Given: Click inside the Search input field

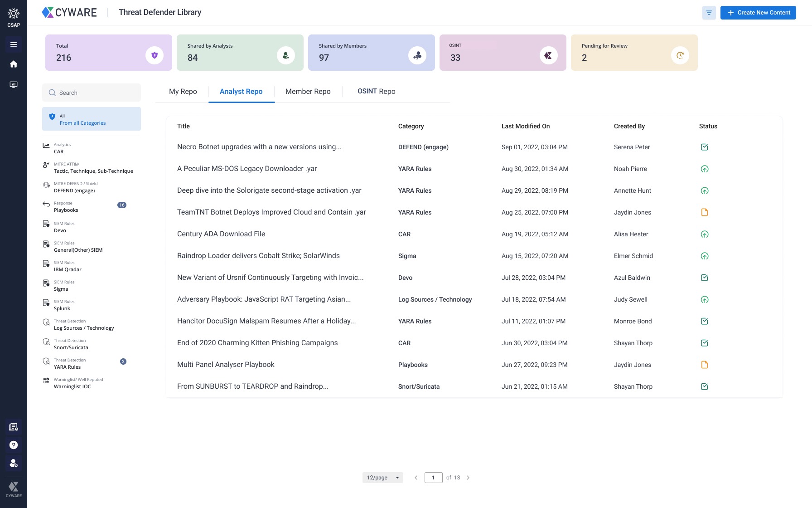Looking at the screenshot, I should point(91,93).
